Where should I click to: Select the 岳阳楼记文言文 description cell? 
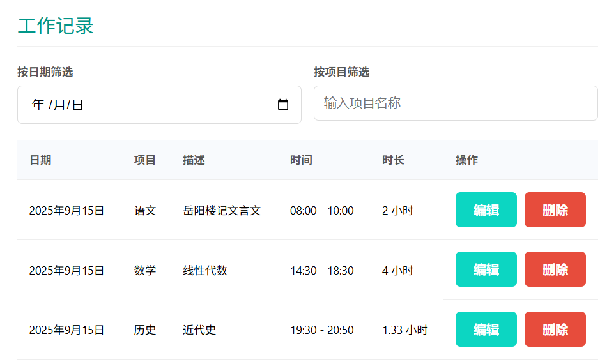click(222, 211)
